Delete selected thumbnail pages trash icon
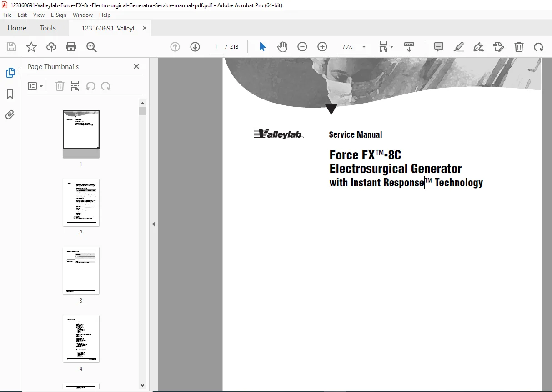 [60, 86]
